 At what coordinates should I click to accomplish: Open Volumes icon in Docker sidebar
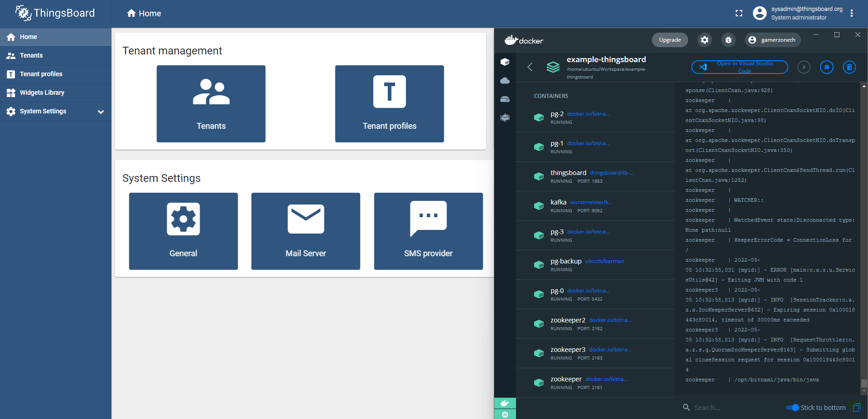click(505, 99)
